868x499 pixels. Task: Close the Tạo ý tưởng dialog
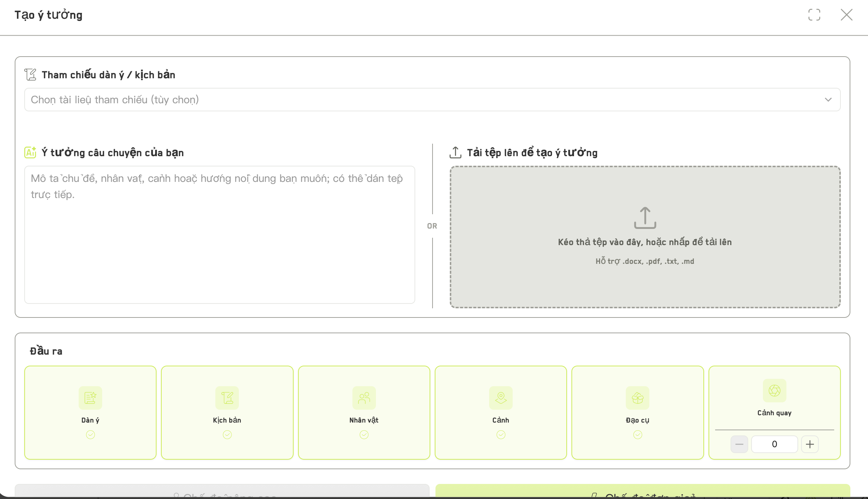pos(847,15)
